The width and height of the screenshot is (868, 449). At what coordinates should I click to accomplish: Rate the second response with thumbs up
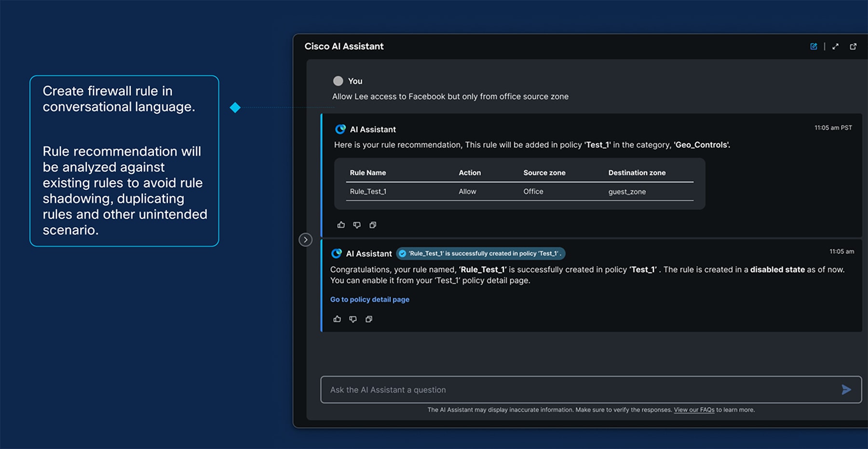click(337, 318)
